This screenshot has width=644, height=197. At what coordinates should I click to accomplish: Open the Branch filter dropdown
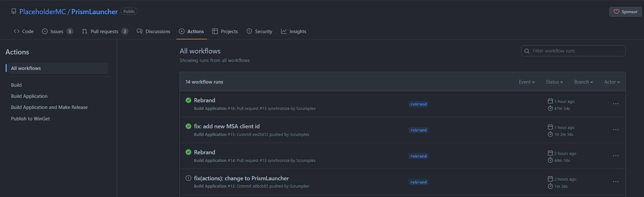[x=583, y=82]
